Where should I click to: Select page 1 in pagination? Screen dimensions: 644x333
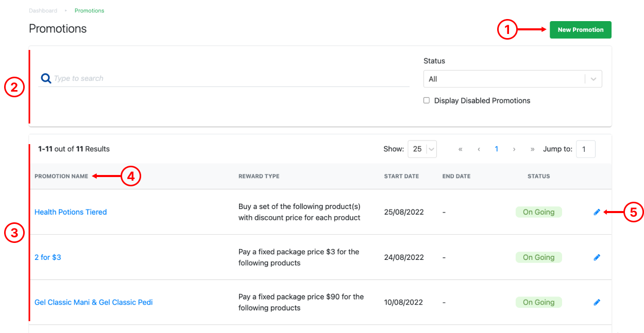(497, 149)
